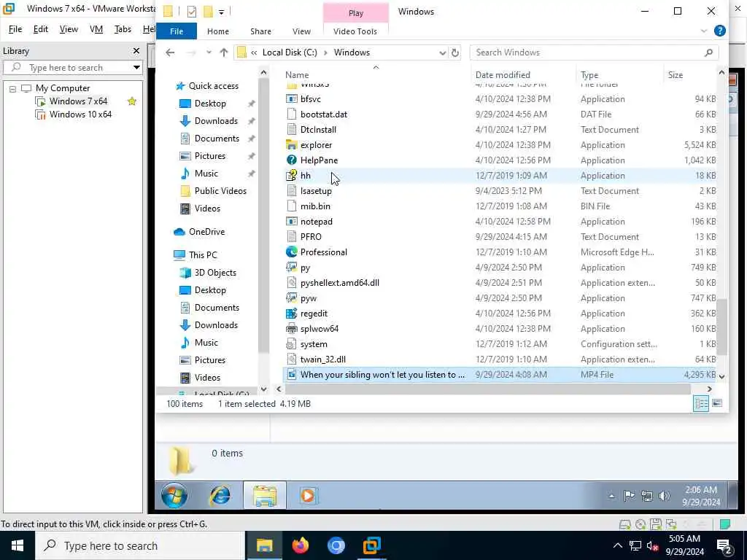Viewport: 747px width, 560px height.
Task: Switch to the Home ribbon tab
Action: coord(217,31)
